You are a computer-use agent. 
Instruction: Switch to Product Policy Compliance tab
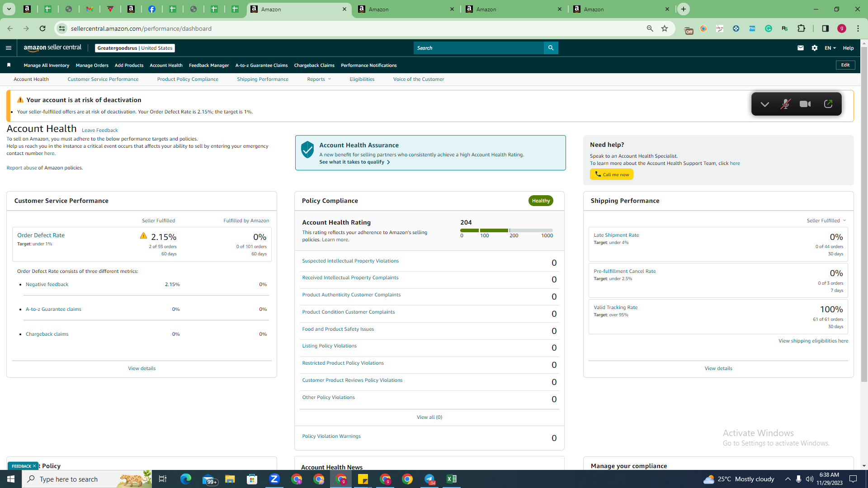(188, 79)
